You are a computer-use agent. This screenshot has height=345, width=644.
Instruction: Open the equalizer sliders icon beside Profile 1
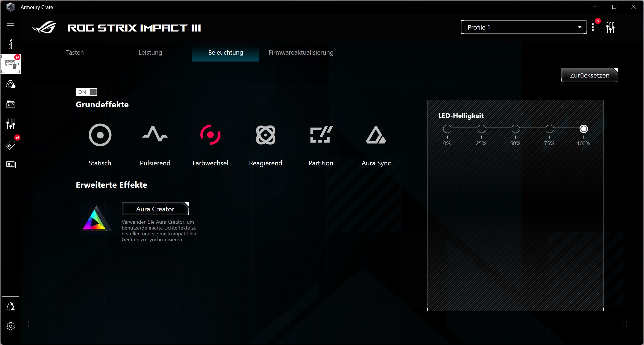(611, 27)
